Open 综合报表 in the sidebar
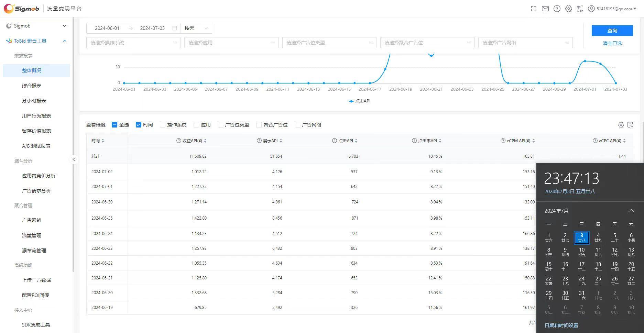This screenshot has width=644, height=333. (x=32, y=86)
